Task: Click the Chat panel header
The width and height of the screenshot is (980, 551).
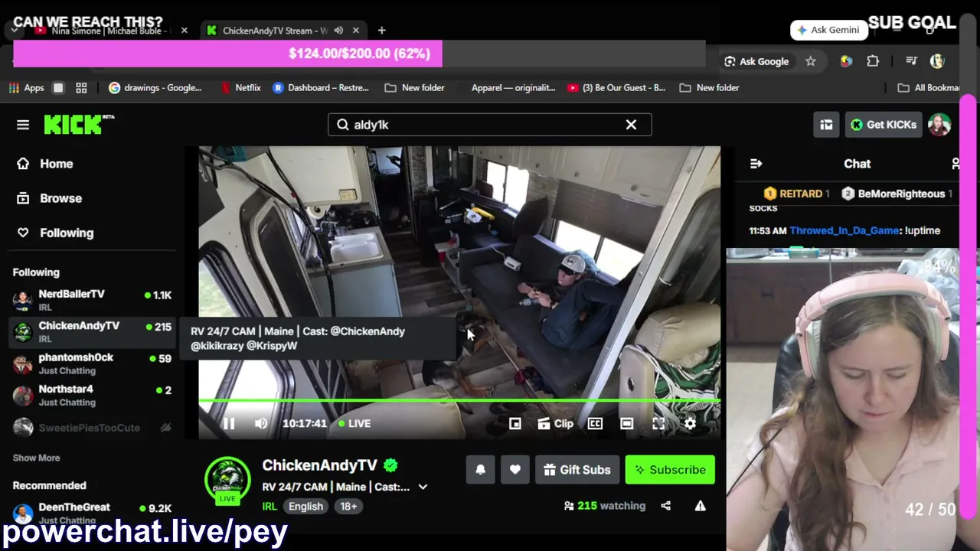Action: point(857,164)
